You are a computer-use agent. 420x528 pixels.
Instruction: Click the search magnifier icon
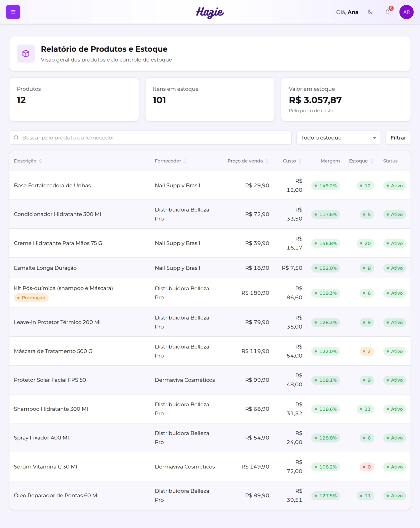[16, 138]
